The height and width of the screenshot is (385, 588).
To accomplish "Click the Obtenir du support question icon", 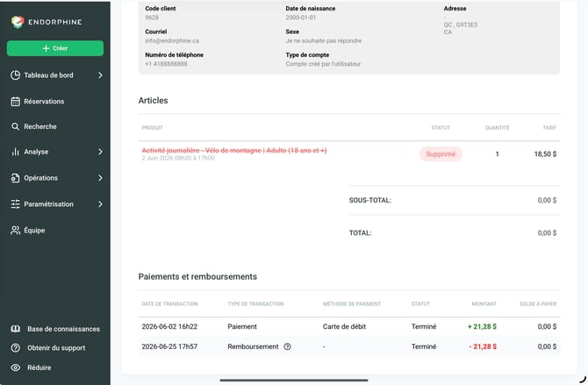I will 16,348.
